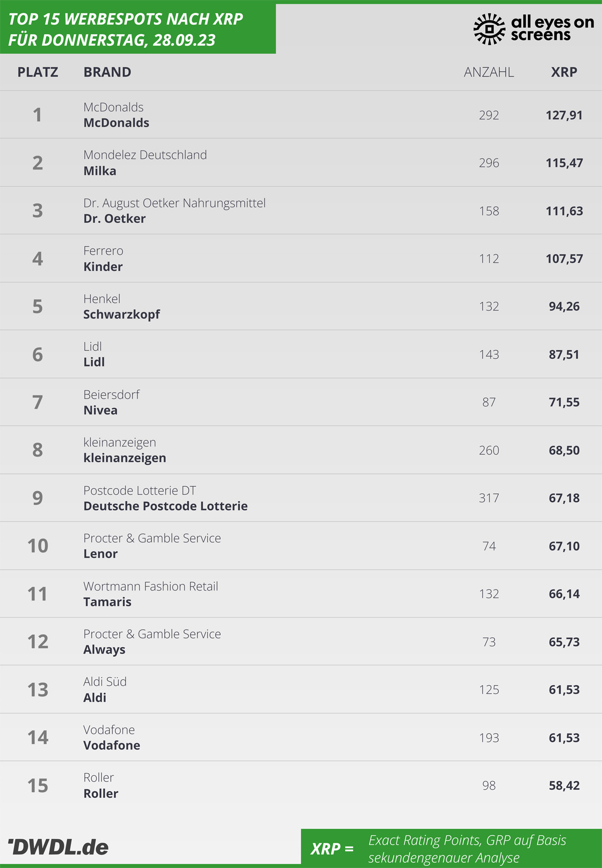Select the Schwarzkopf brand entry

pyautogui.click(x=121, y=315)
